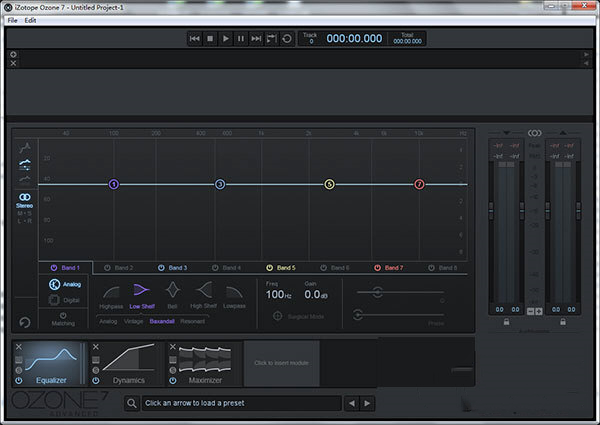Toggle Matching power button
600x425 pixels.
click(x=63, y=315)
